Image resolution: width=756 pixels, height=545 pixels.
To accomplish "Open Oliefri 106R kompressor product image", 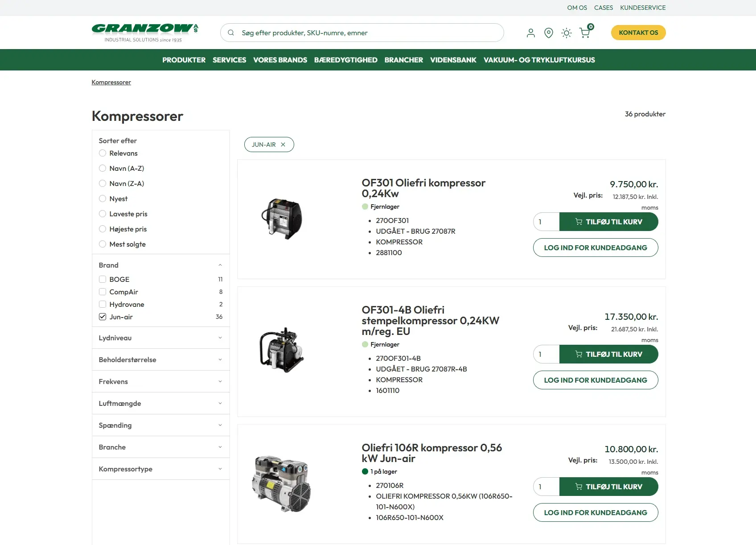I will pos(282,484).
